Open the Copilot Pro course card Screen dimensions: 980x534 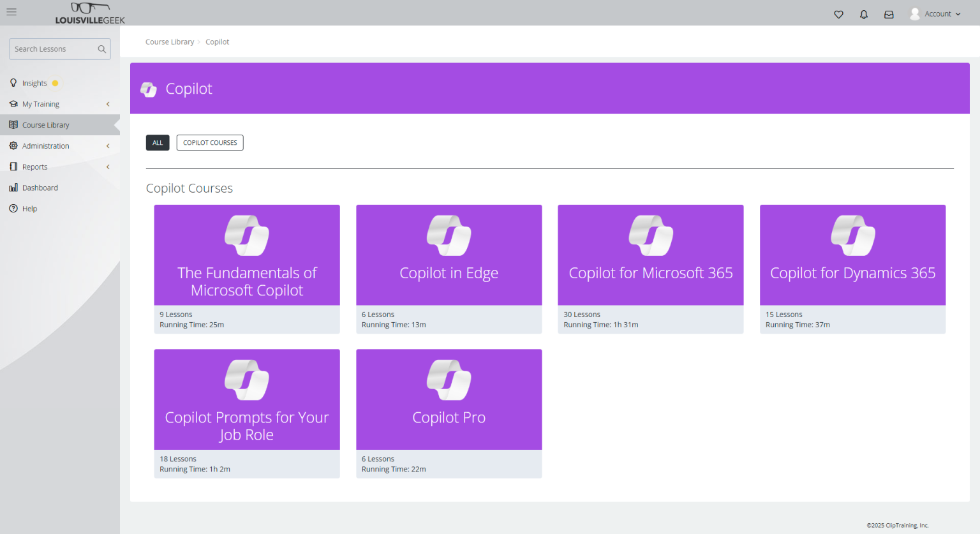pos(449,399)
